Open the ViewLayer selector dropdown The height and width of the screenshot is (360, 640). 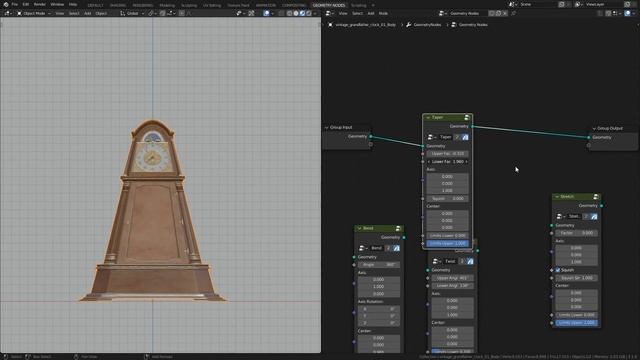[579, 4]
